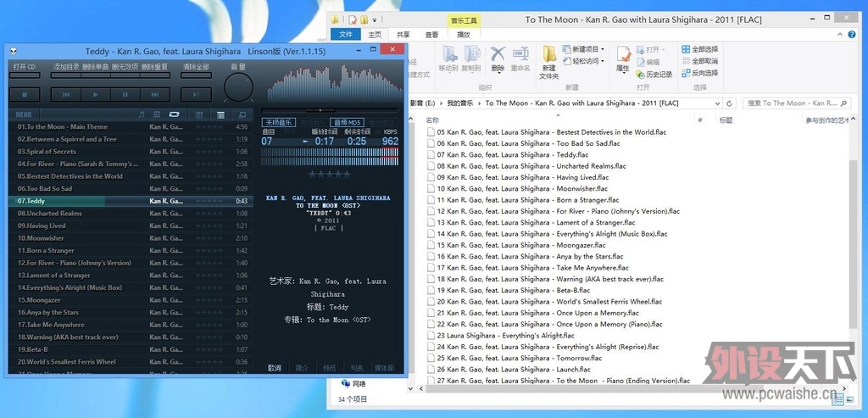Image resolution: width=868 pixels, height=418 pixels.
Task: Select track 15.Moongazer in the playlist
Action: [131, 300]
